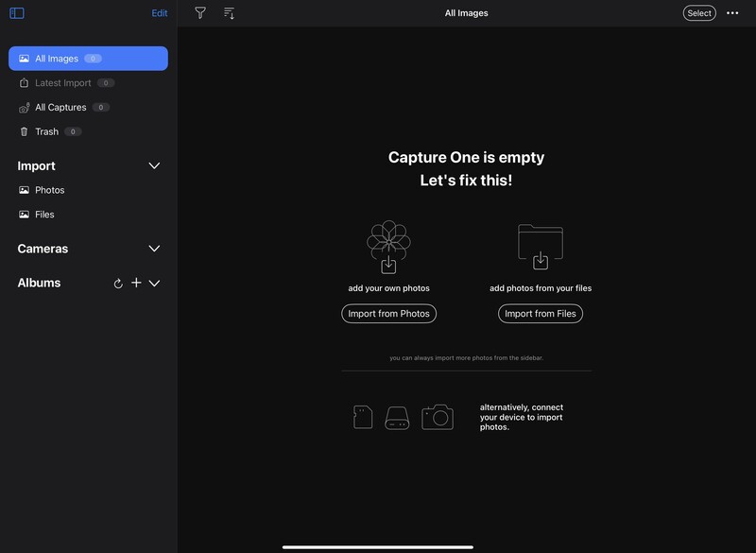Viewport: 756px width, 553px height.
Task: Click the Import from Photos button
Action: pos(388,314)
